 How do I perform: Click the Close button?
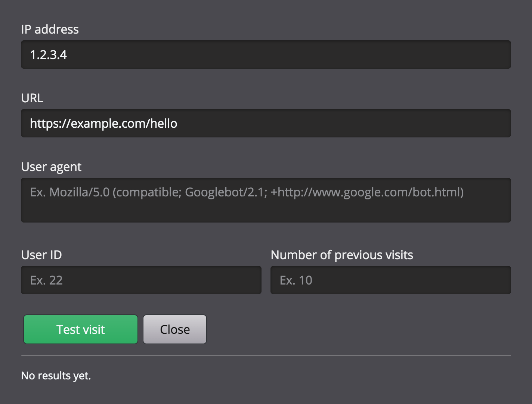[175, 329]
